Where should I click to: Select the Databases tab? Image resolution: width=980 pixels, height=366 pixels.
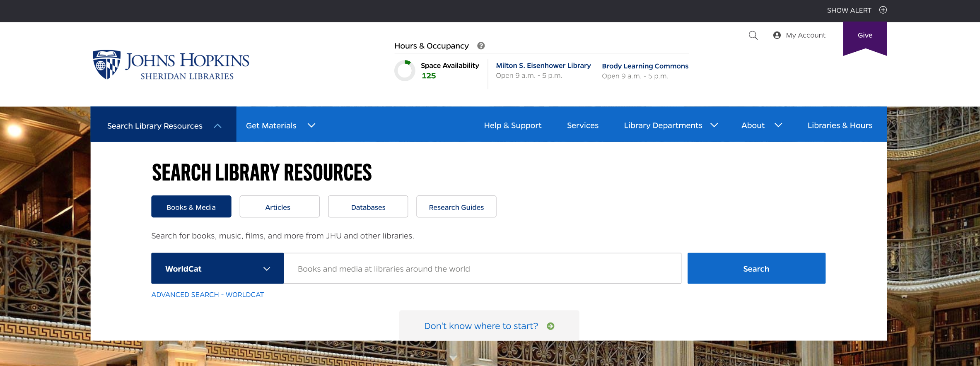(368, 207)
